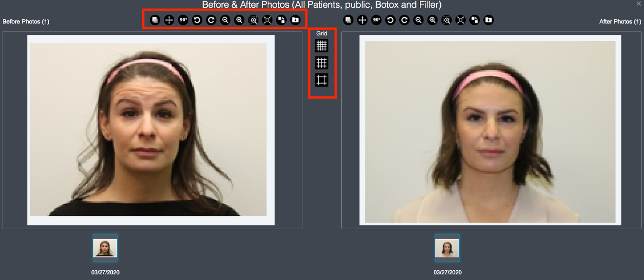Fit After photo to frame
644x280 pixels.
[x=460, y=20]
